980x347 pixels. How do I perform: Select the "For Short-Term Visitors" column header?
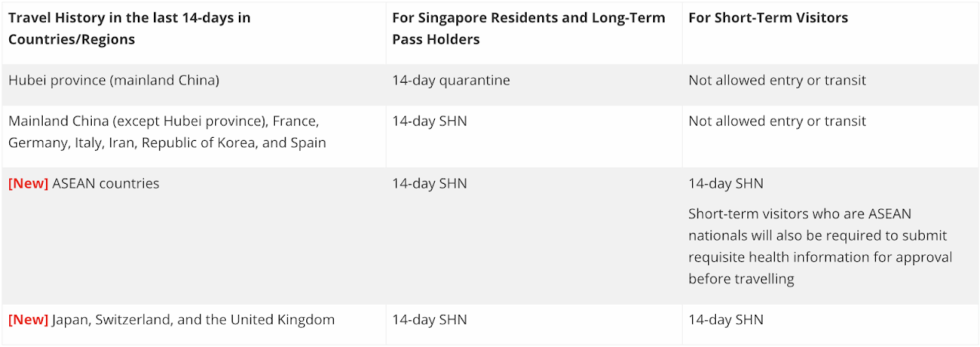point(768,18)
